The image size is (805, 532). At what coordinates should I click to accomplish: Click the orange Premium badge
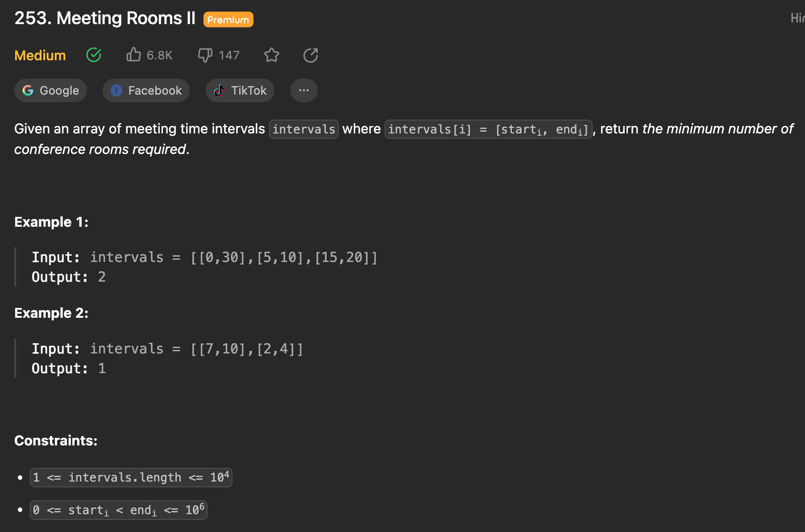(x=228, y=20)
